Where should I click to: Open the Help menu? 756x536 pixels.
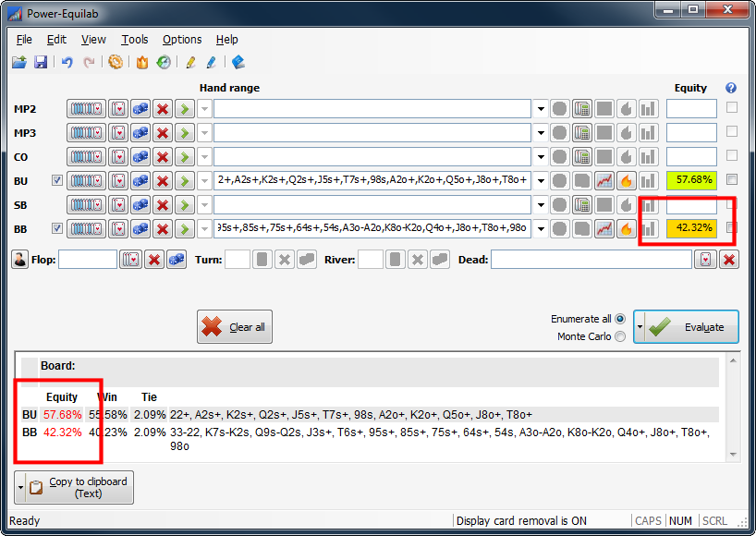226,40
